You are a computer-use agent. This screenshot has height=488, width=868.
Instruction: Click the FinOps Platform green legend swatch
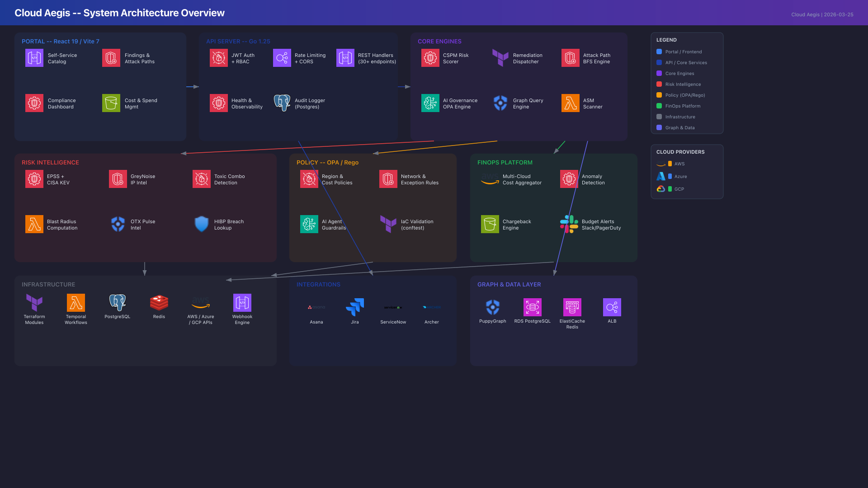[x=659, y=106]
